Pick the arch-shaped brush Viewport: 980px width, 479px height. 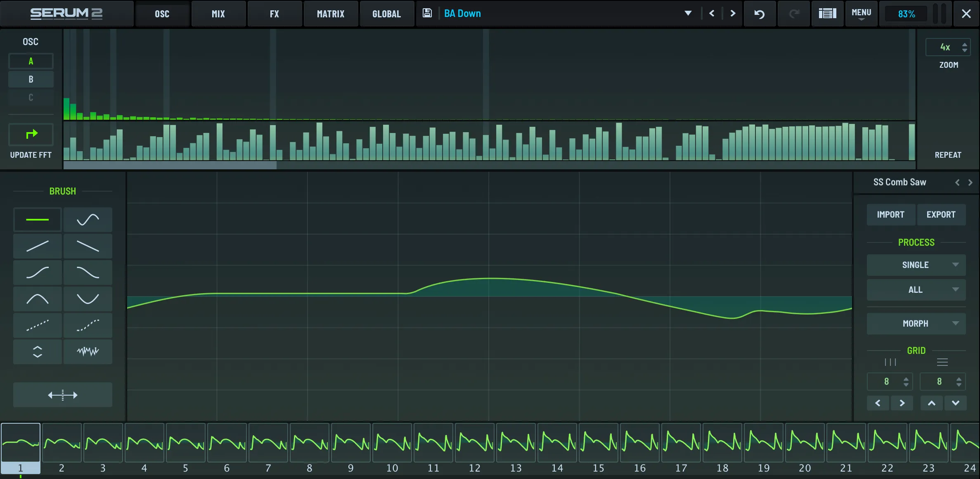(x=37, y=299)
